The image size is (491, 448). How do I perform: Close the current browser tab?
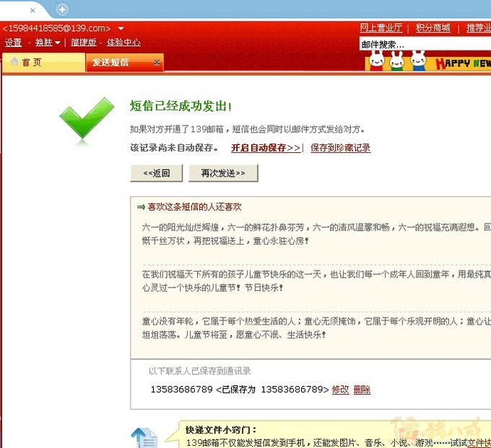pos(32,11)
